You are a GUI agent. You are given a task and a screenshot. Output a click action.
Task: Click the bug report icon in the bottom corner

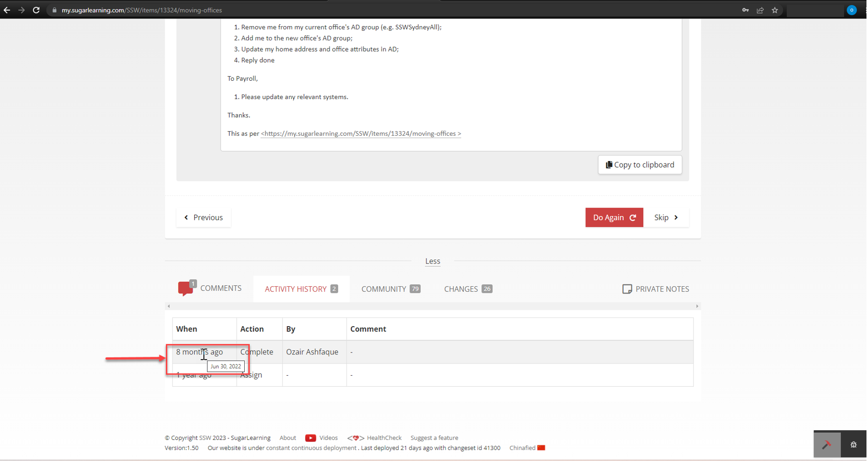click(x=853, y=444)
